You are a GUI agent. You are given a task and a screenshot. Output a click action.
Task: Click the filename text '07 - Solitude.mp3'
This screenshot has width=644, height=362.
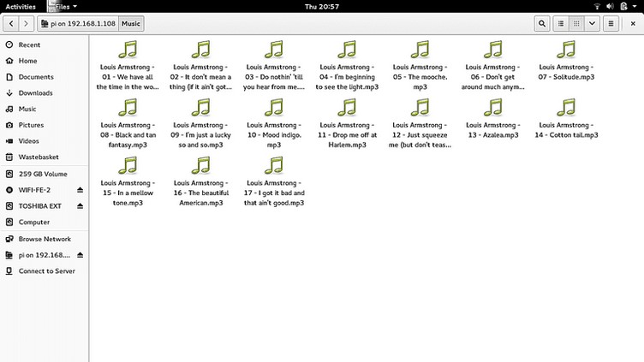click(566, 77)
